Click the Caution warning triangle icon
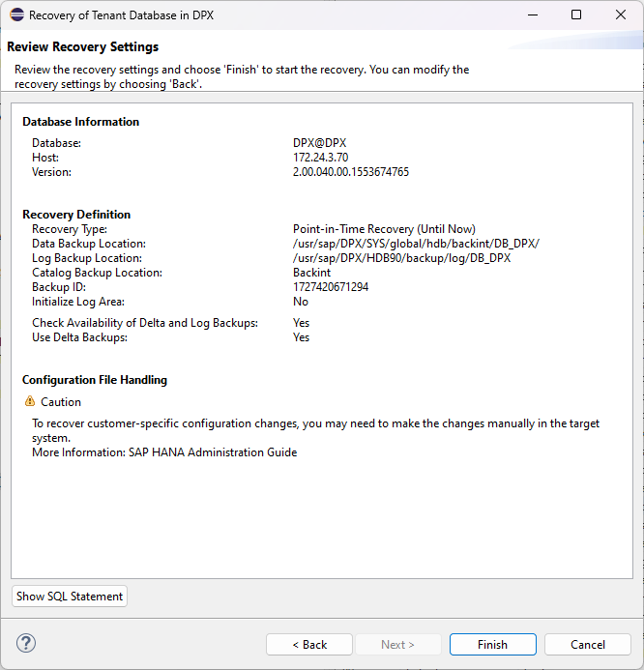The height and width of the screenshot is (670, 644). [x=30, y=402]
